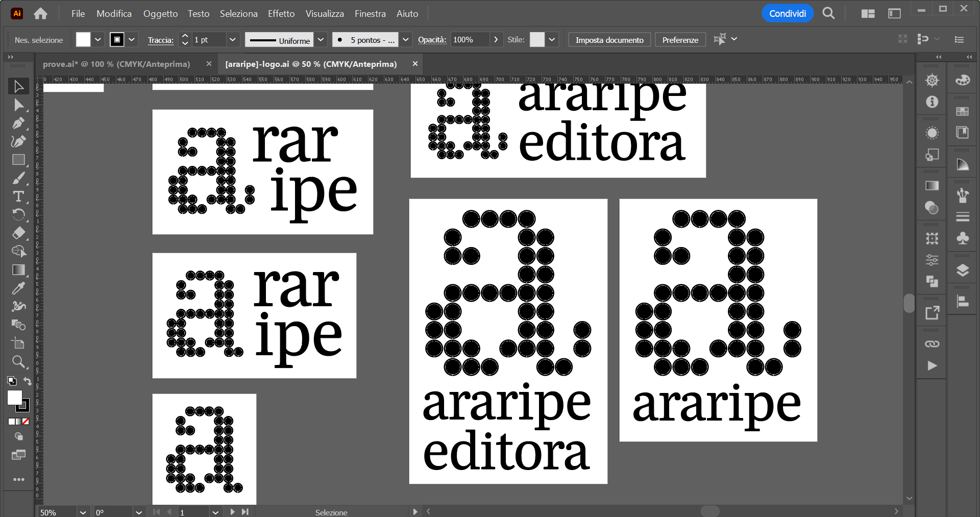Select the Eyedropper tool

click(18, 288)
